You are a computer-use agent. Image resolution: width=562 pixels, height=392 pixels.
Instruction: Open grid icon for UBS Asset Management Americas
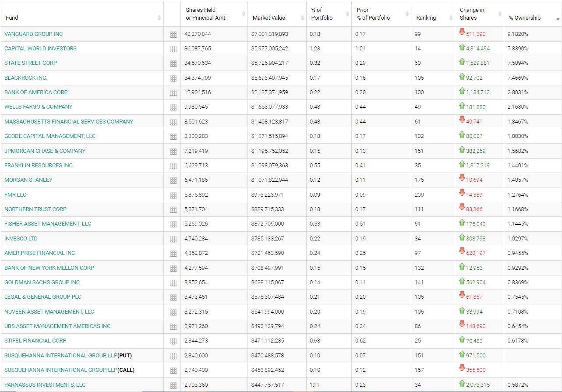tap(173, 327)
